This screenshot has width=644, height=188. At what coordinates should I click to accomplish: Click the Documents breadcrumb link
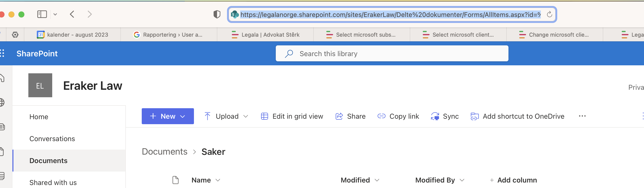165,152
